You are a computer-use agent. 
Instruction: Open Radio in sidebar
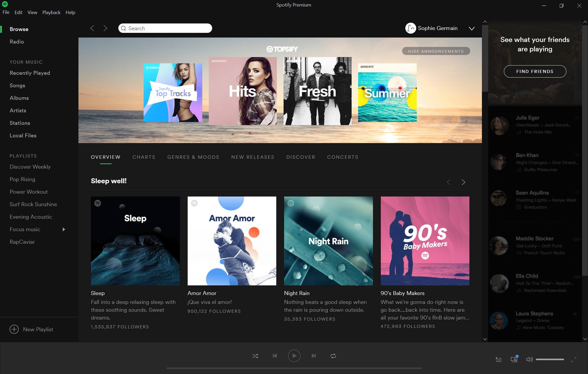point(17,42)
